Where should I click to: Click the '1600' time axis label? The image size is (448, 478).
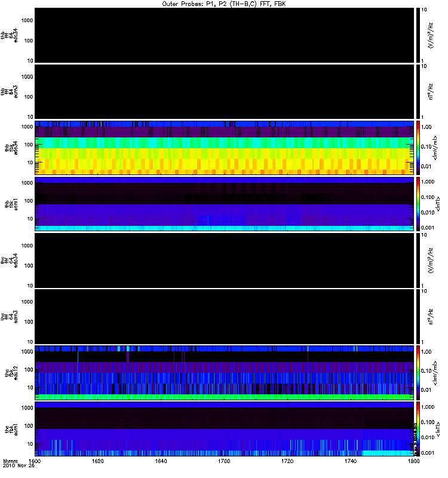[x=35, y=461]
